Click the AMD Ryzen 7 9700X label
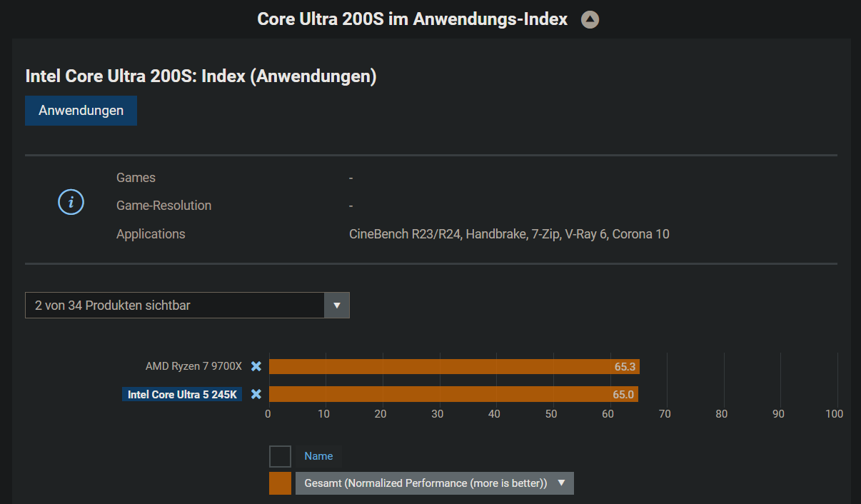Screen dimensions: 861x504 point(194,366)
